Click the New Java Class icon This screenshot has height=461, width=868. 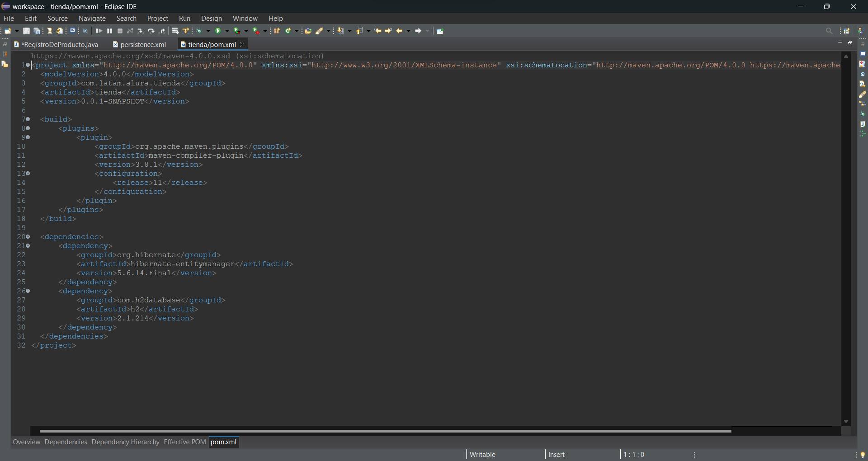click(288, 31)
